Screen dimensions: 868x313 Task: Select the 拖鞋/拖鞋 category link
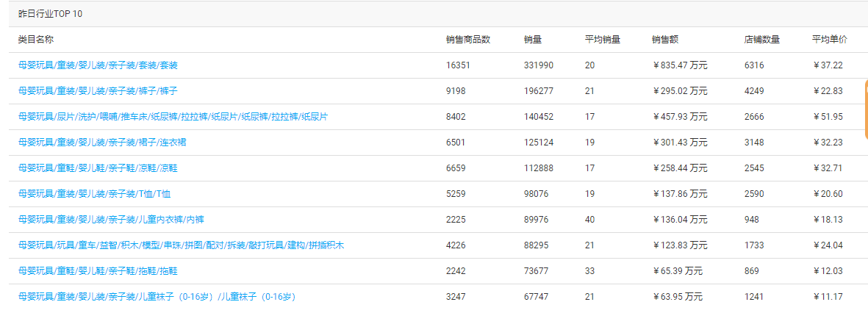click(x=98, y=271)
